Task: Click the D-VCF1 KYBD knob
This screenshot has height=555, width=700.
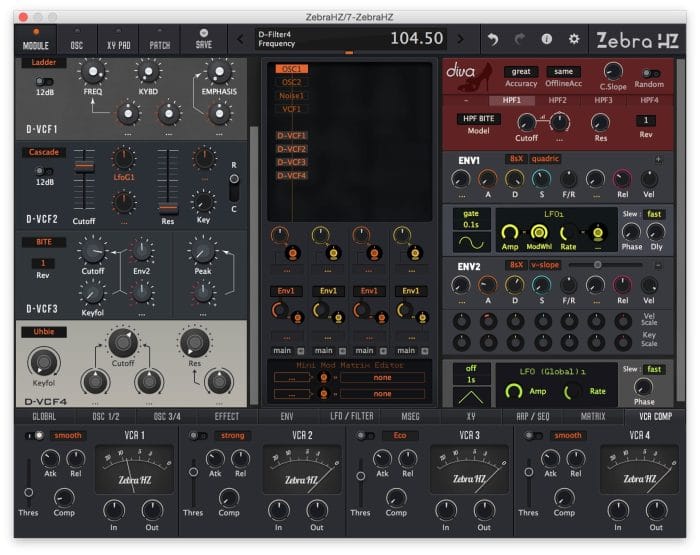Action: [x=148, y=72]
